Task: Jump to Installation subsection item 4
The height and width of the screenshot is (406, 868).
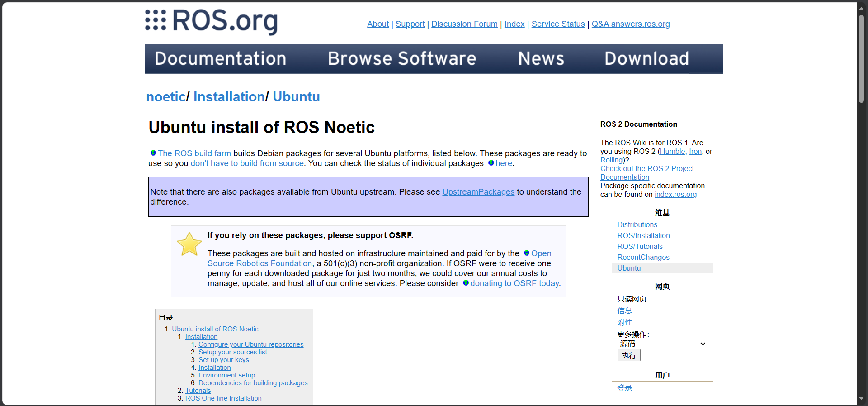Action: tap(215, 368)
